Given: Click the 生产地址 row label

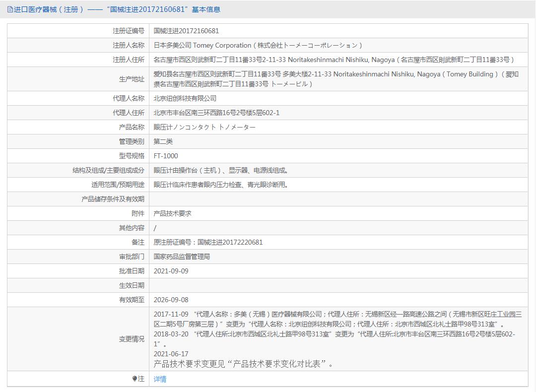Looking at the screenshot, I should pos(132,79).
